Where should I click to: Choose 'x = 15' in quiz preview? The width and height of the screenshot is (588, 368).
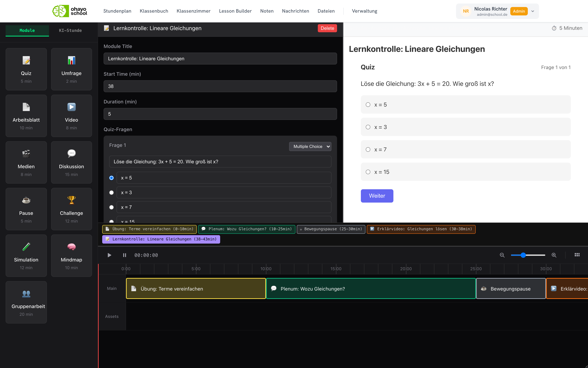tap(465, 172)
